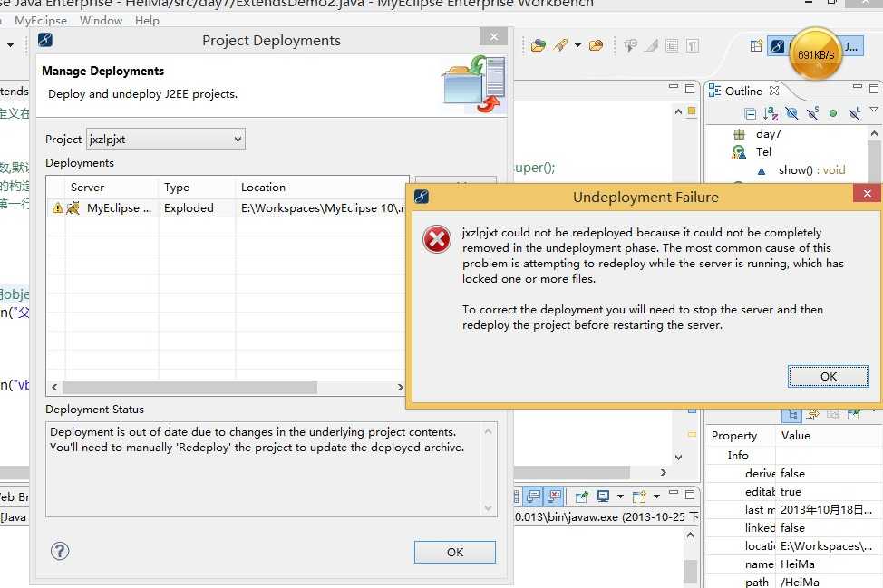Click the Open Console icon
The height and width of the screenshot is (588, 883).
click(638, 496)
